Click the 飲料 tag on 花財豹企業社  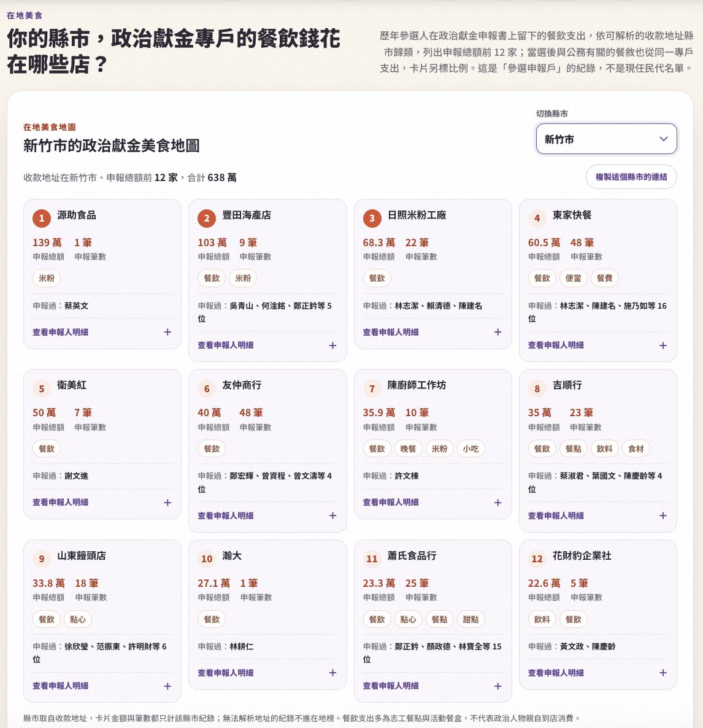pos(542,619)
